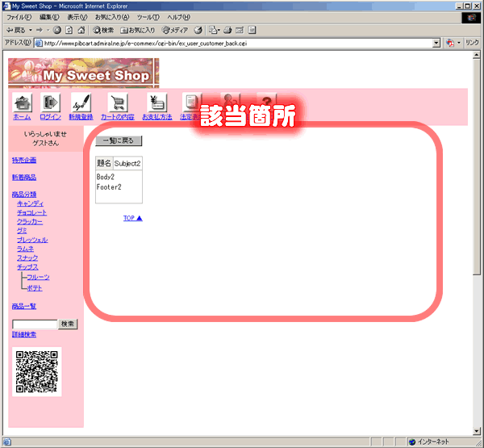Click the browser Stop toolbar icon
The height and width of the screenshot is (448, 484).
tap(56, 30)
